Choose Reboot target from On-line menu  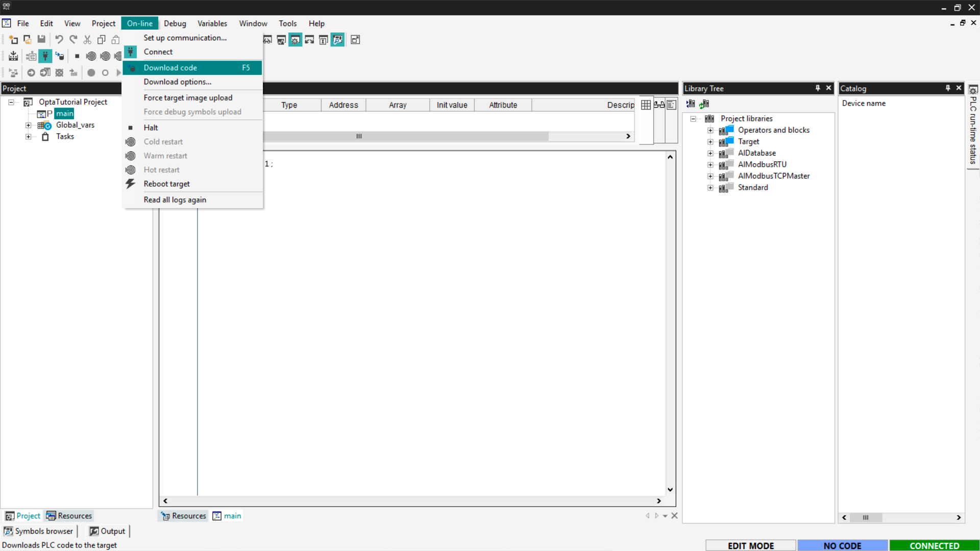166,184
